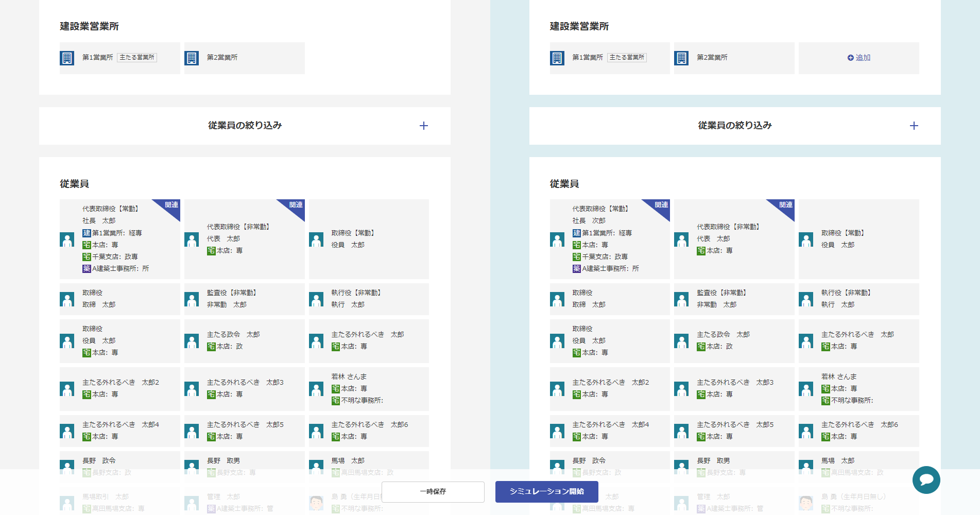Expand the left 従業員の絞り込み section
980x515 pixels.
click(424, 125)
